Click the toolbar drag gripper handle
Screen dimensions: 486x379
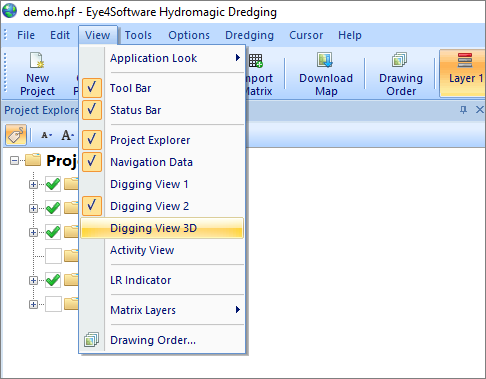pos(5,73)
